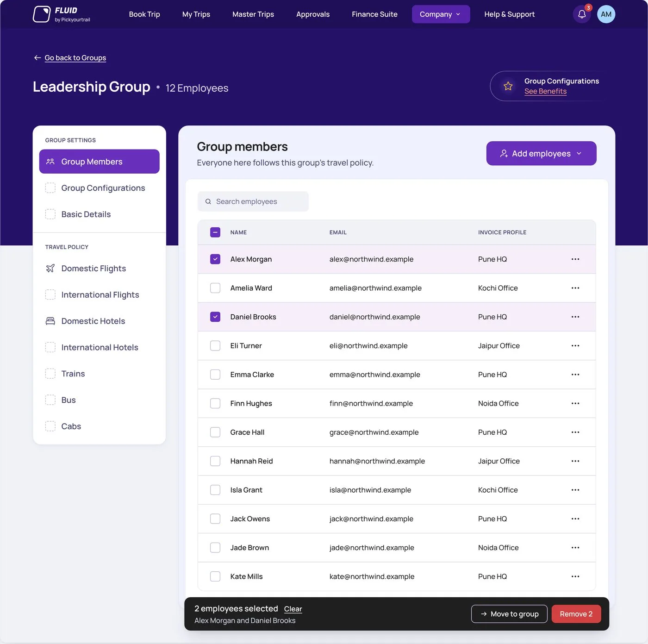The image size is (648, 644).
Task: Open the notifications bell
Action: coord(582,14)
